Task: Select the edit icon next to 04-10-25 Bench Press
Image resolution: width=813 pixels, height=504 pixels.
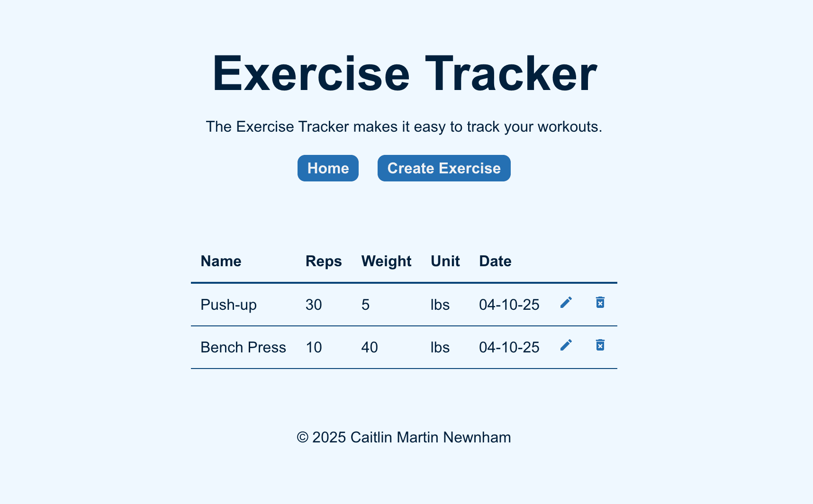Action: click(566, 345)
